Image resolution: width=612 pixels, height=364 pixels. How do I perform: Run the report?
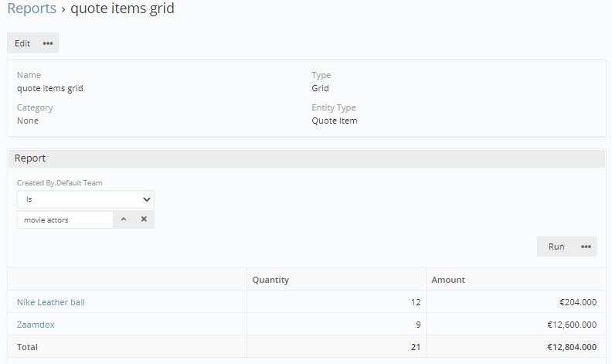tap(556, 247)
